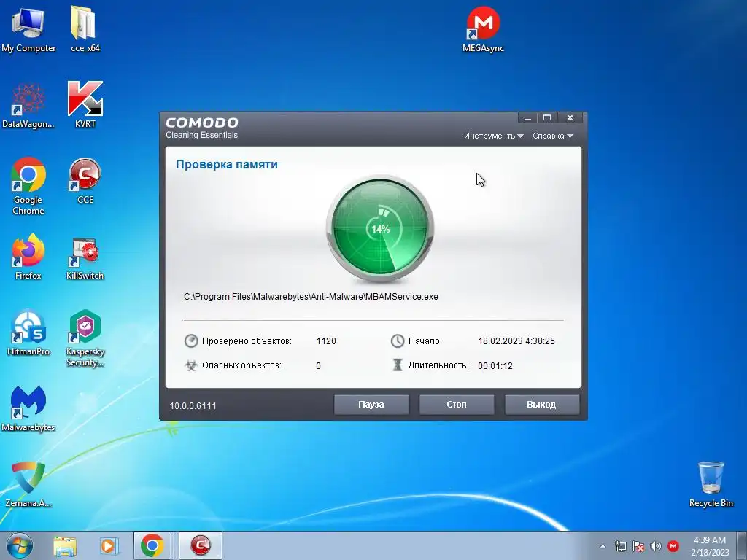
Task: Click the COMODO Cleaning Essentials logo
Action: pos(202,128)
